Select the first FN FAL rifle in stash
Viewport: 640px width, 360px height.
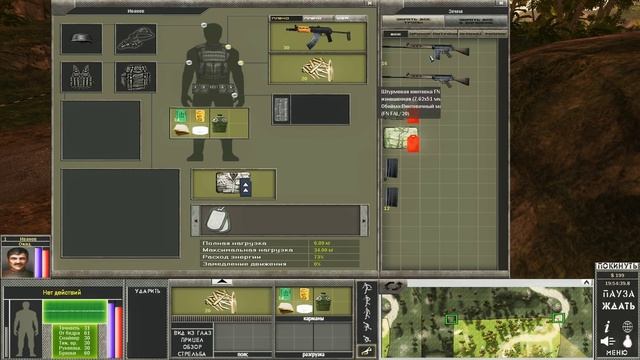coord(426,51)
